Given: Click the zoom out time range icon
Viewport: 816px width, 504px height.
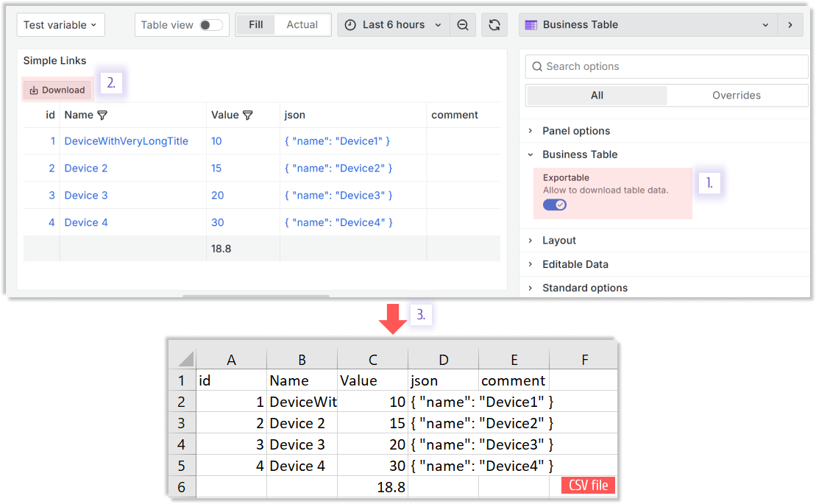Looking at the screenshot, I should 463,25.
